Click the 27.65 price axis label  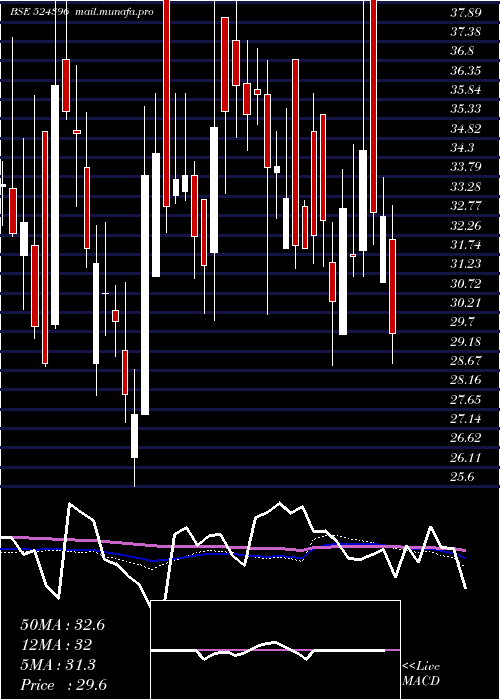[466, 399]
